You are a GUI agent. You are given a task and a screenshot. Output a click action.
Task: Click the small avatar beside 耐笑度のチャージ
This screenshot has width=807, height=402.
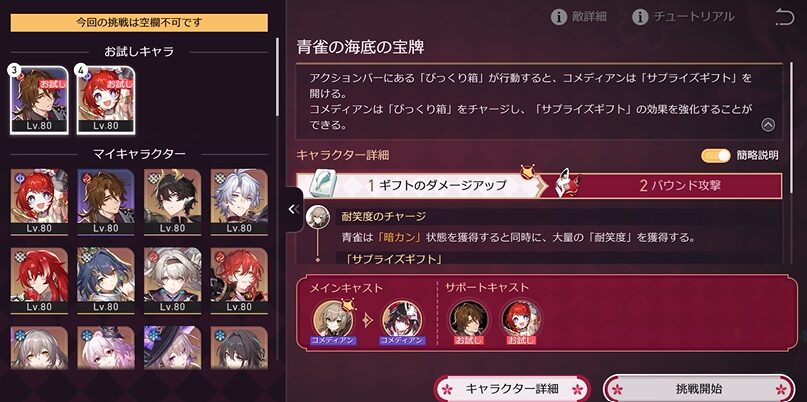point(315,217)
